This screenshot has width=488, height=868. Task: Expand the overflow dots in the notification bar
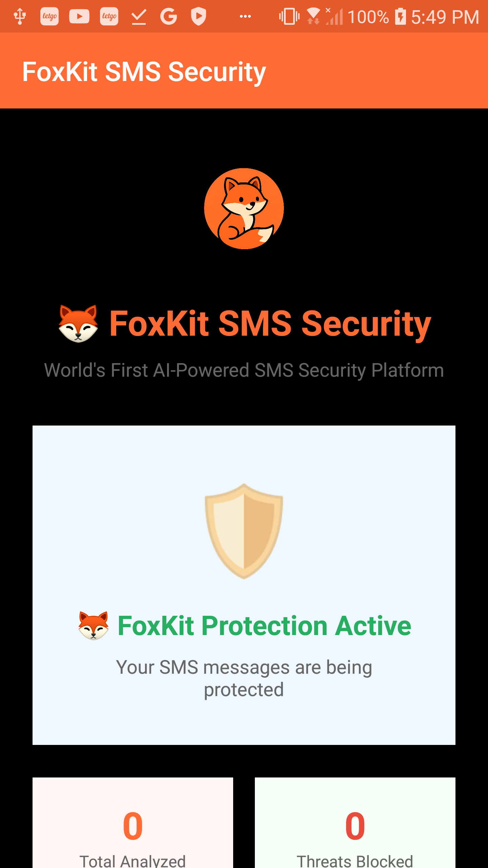(245, 16)
